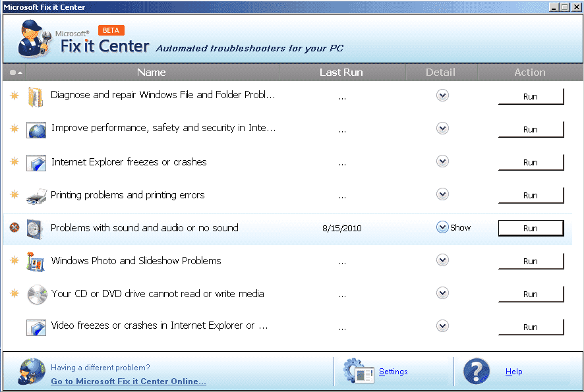This screenshot has width=584, height=392.
Task: Sort list by Last Run column header
Action: [341, 72]
